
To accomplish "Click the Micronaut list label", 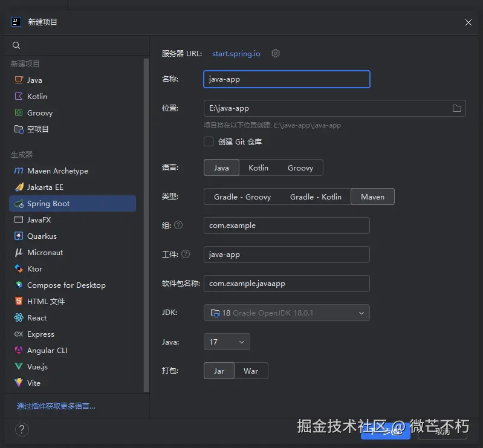I will point(45,253).
